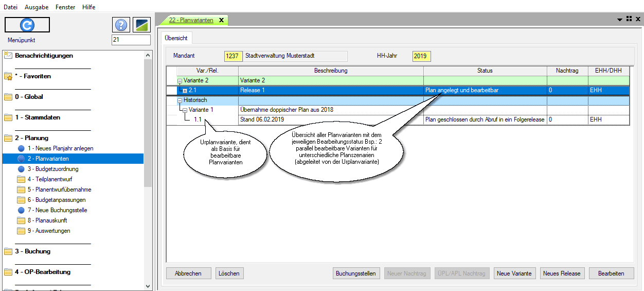Click blue bullet for Neues Planjahr anlegen

(x=21, y=148)
